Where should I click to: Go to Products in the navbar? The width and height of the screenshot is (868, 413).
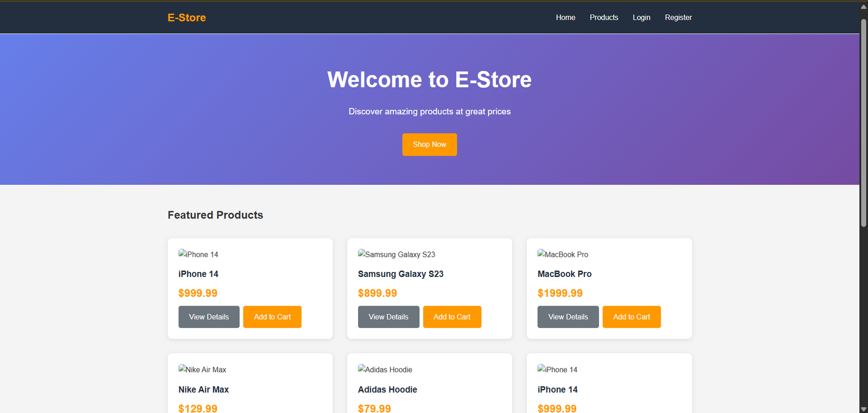pos(604,17)
